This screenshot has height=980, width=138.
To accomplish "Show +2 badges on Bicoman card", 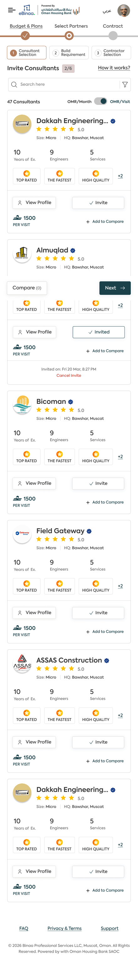I will click(120, 457).
